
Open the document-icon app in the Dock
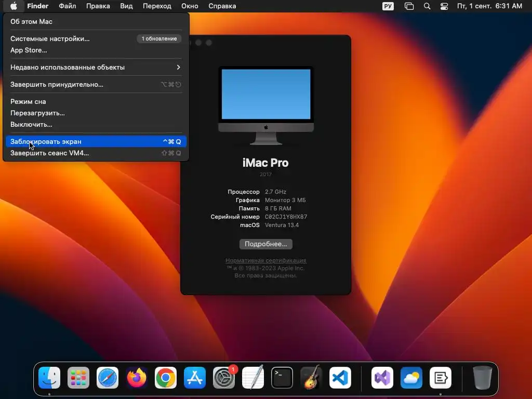click(441, 377)
